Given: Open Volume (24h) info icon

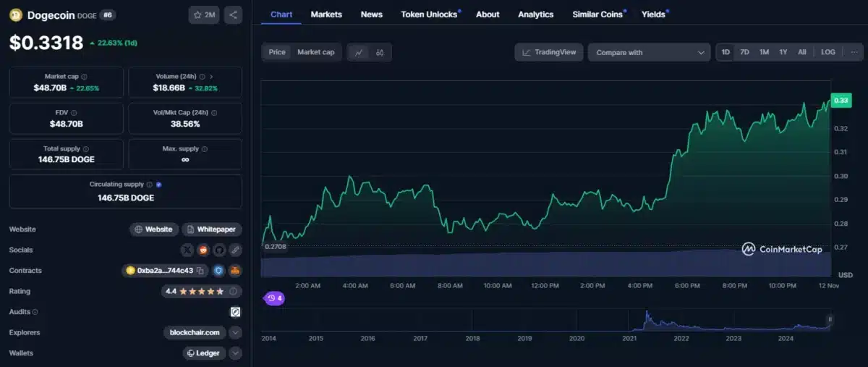Looking at the screenshot, I should [201, 76].
